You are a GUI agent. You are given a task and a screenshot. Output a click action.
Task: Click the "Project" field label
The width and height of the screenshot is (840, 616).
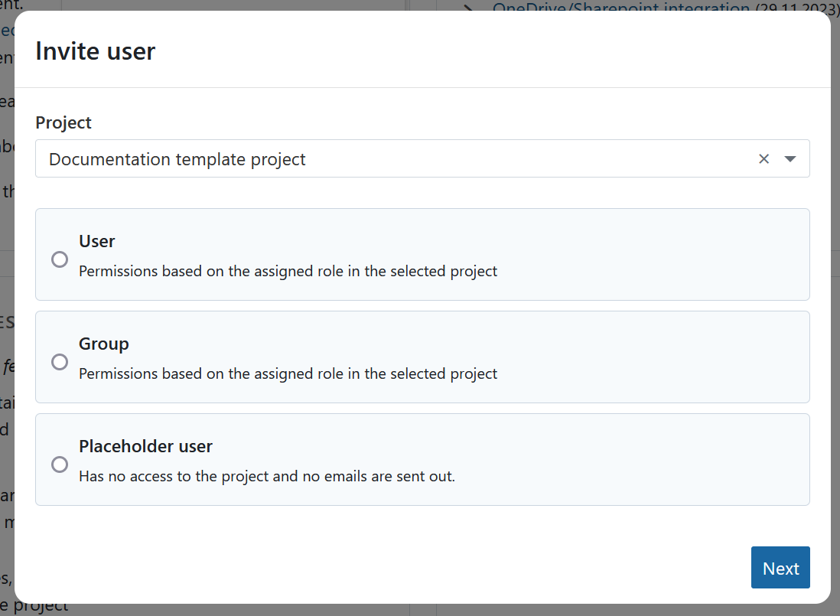tap(63, 122)
